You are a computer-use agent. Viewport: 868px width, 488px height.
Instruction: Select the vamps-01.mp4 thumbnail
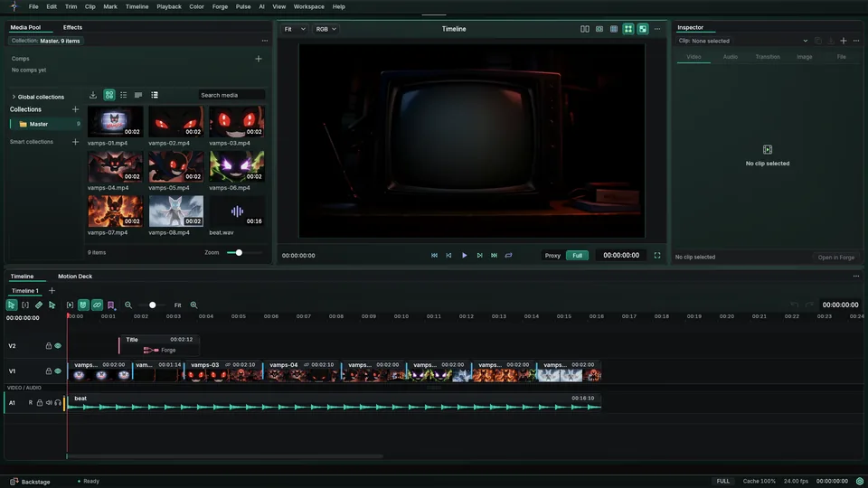(115, 121)
